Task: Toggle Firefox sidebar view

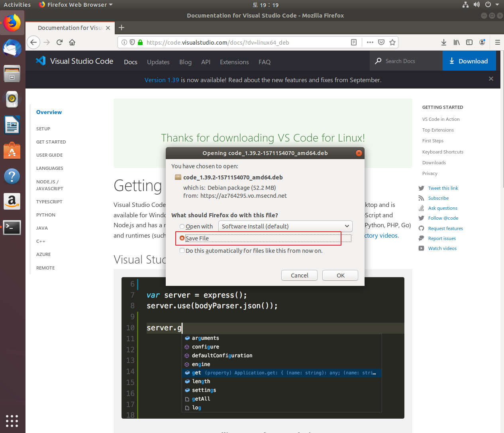Action: [469, 42]
